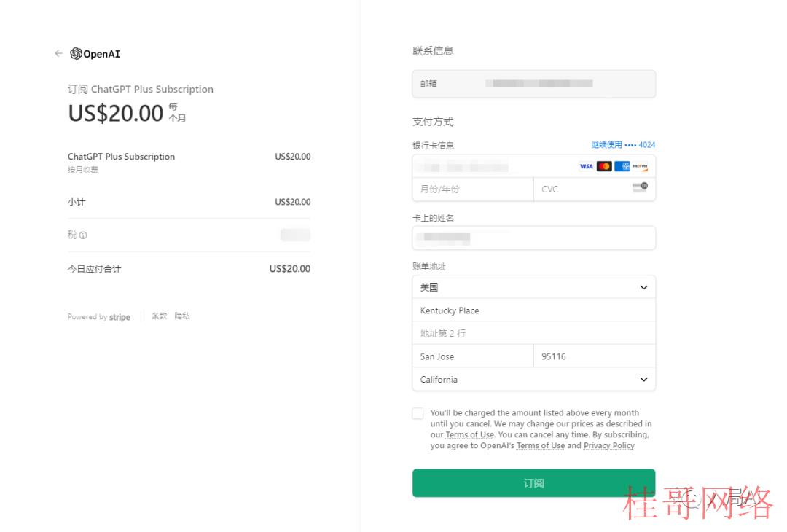Open the Privacy Policy link
Screen dimensions: 787x532
[608, 445]
